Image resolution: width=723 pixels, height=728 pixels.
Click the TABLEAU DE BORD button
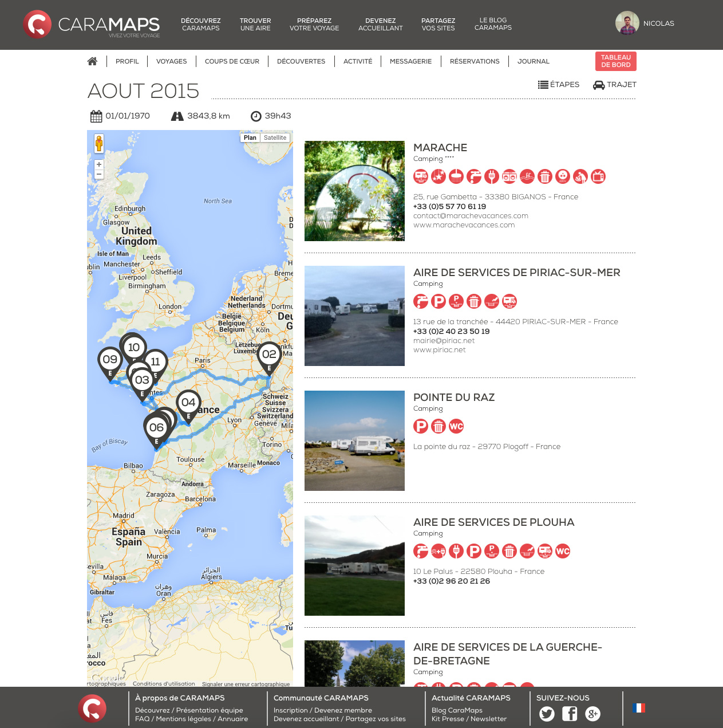coord(615,61)
